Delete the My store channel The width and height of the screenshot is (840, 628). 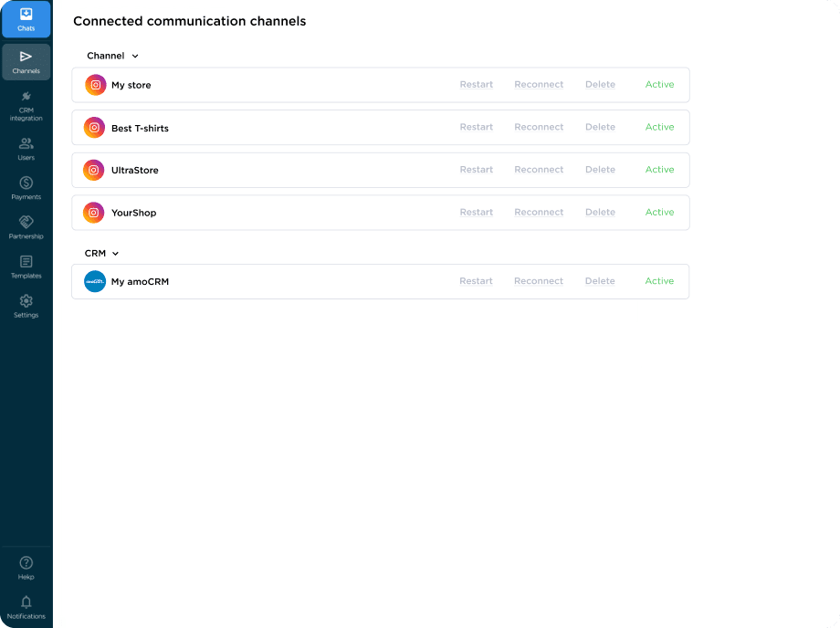(600, 84)
